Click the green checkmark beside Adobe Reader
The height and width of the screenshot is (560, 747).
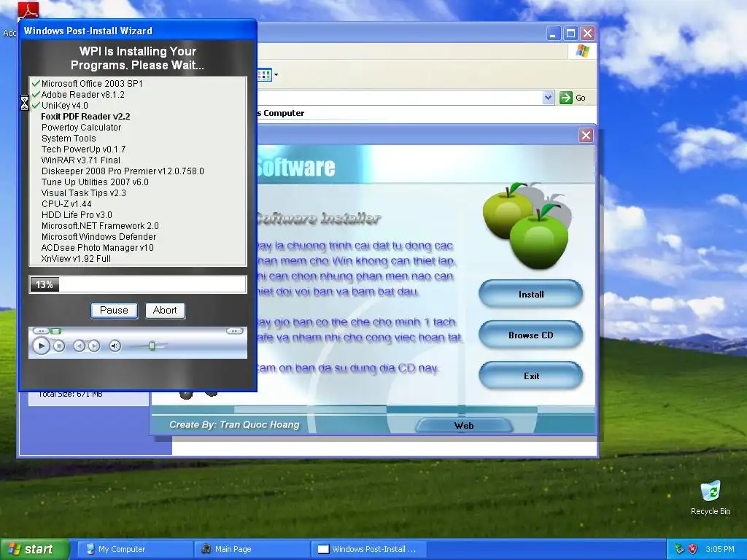(x=36, y=94)
